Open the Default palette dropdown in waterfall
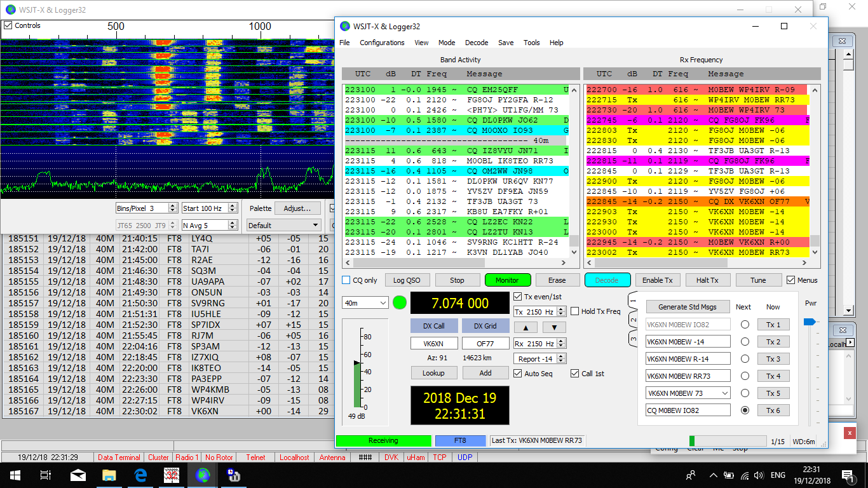868x488 pixels. click(283, 225)
